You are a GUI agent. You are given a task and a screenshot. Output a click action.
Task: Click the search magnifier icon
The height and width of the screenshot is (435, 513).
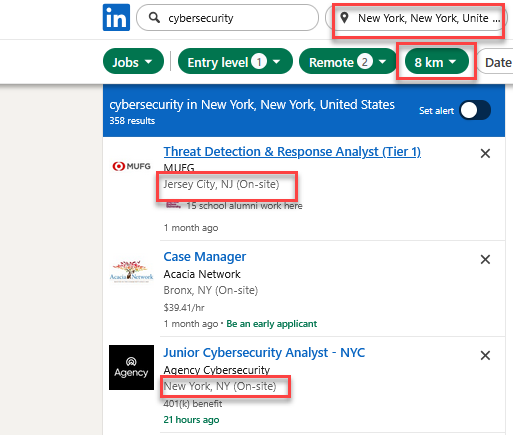pos(154,17)
